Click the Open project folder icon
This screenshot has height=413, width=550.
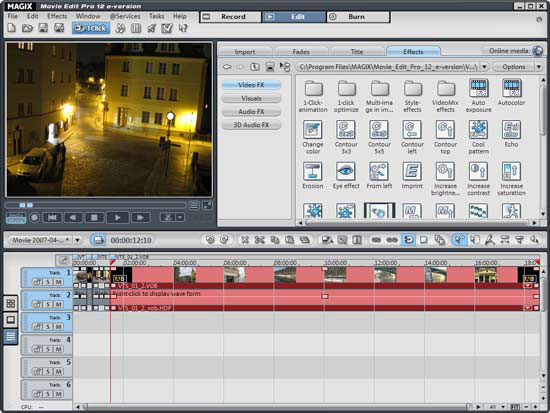pos(27,28)
